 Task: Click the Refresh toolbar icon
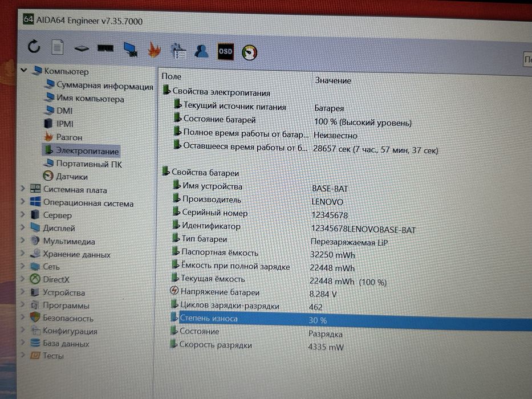click(x=34, y=47)
